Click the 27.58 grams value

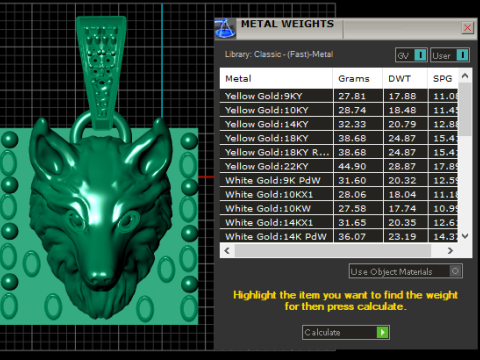pyautogui.click(x=352, y=208)
